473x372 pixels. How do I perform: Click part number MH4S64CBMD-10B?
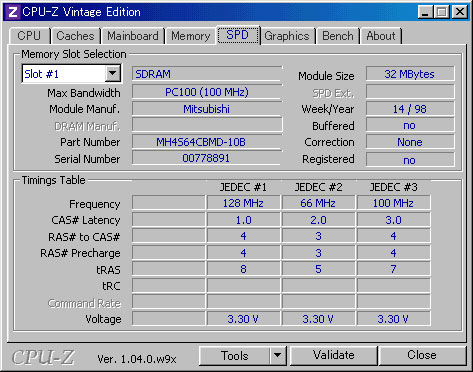click(x=207, y=142)
